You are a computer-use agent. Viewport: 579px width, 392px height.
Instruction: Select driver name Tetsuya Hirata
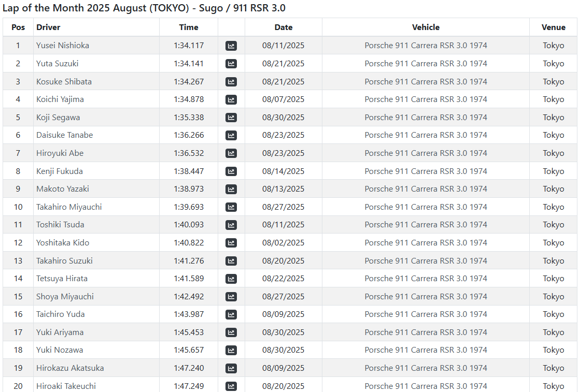[x=62, y=279]
